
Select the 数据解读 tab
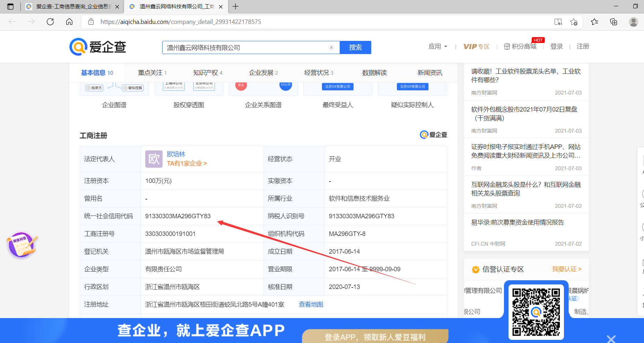[374, 73]
